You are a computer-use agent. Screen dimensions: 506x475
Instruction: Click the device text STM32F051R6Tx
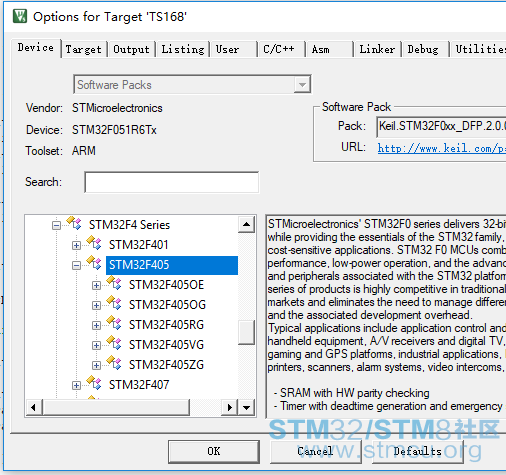click(x=114, y=130)
